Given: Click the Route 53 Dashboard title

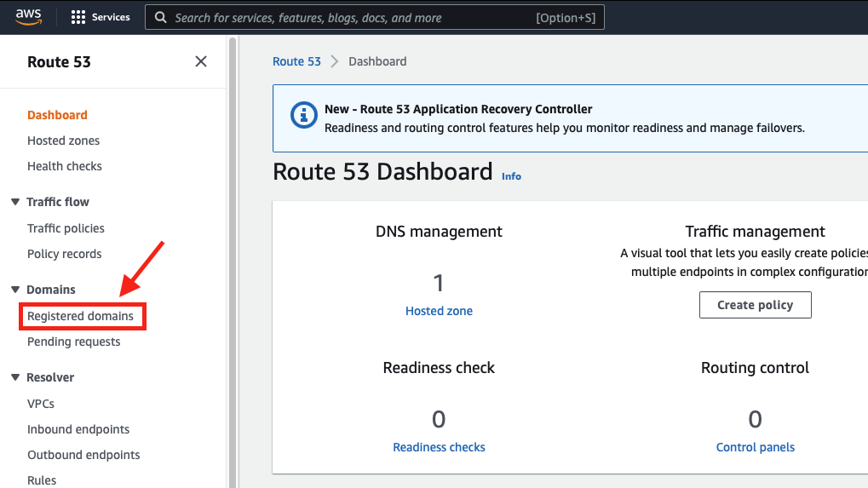Looking at the screenshot, I should [x=382, y=171].
